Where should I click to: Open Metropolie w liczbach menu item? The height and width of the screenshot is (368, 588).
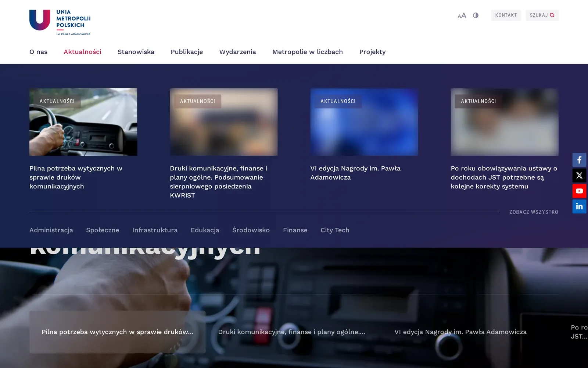[x=308, y=52]
